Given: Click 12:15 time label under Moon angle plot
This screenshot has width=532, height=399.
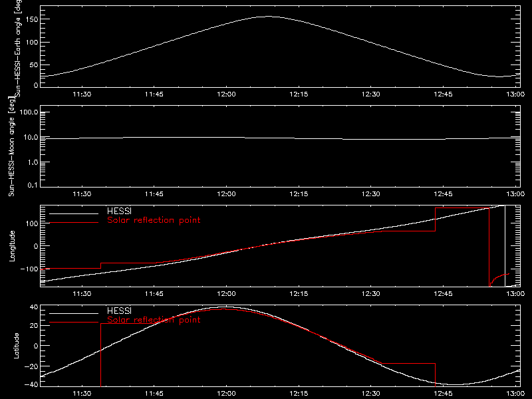Looking at the screenshot, I should coord(299,194).
